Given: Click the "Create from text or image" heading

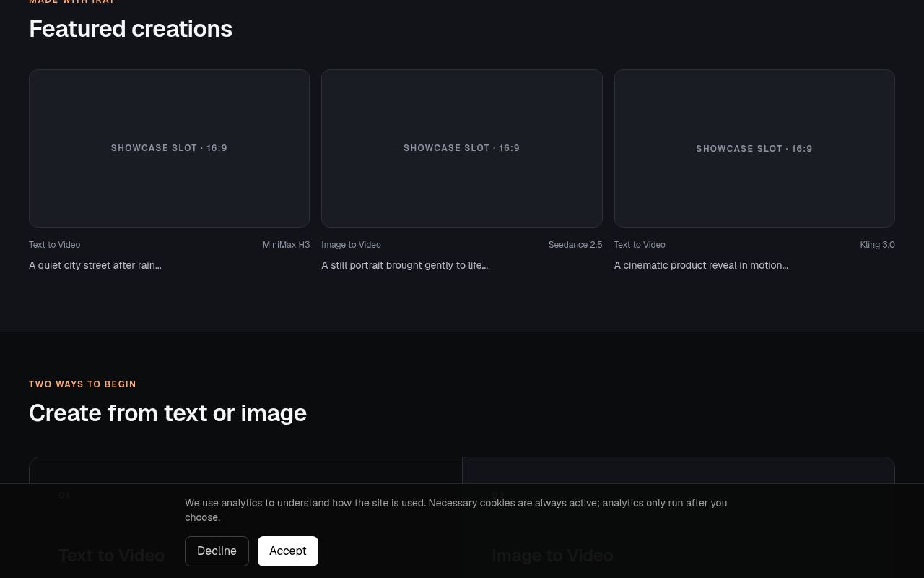Looking at the screenshot, I should (167, 413).
